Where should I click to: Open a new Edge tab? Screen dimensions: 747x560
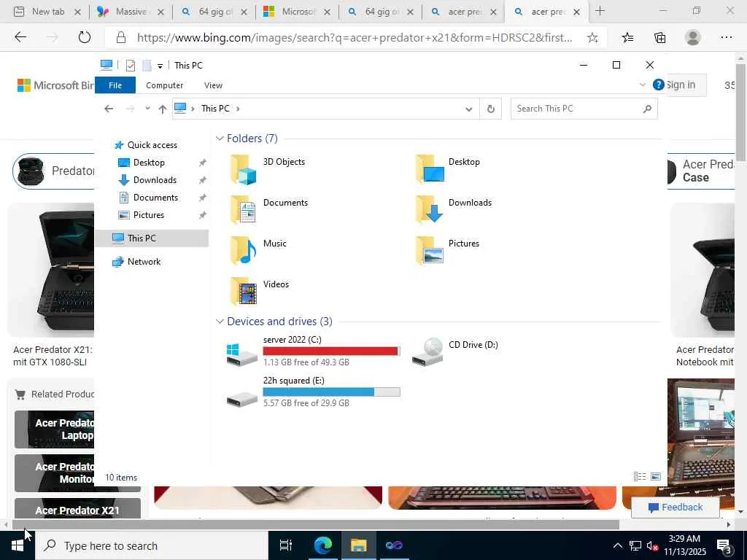point(600,11)
